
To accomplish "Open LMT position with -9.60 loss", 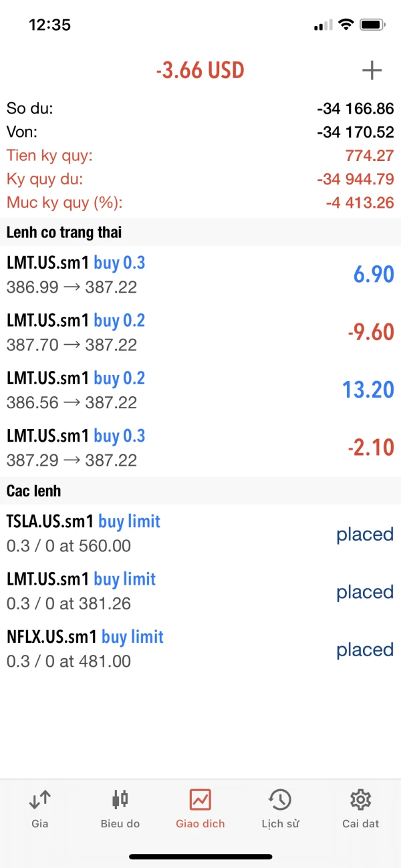I will coord(200,332).
